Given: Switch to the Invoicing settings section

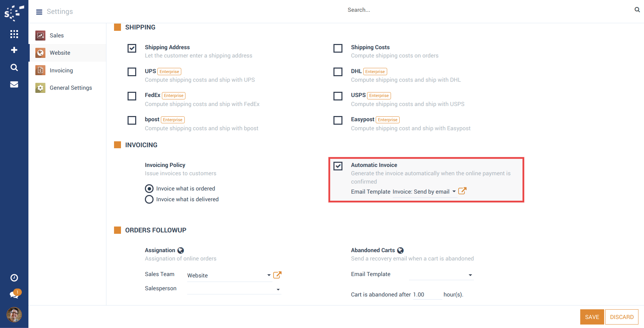Looking at the screenshot, I should click(61, 70).
